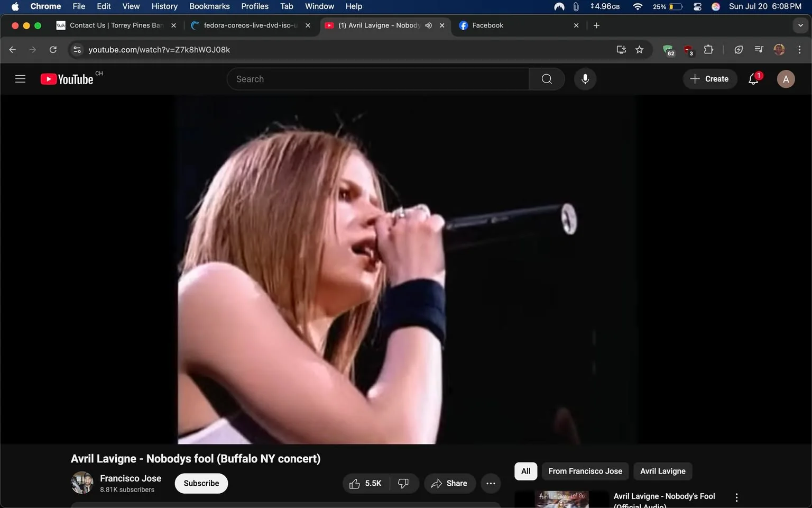
Task: Expand the tab search dropdown arrow
Action: tap(800, 25)
